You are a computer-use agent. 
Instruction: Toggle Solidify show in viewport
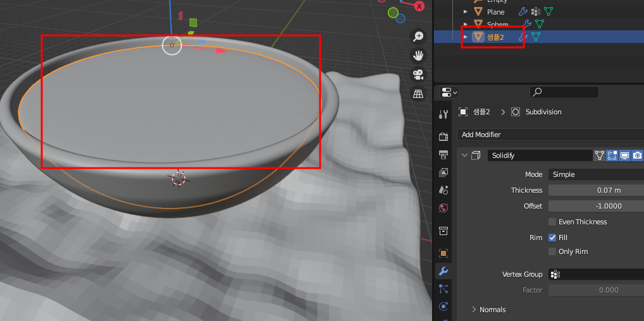(x=624, y=155)
